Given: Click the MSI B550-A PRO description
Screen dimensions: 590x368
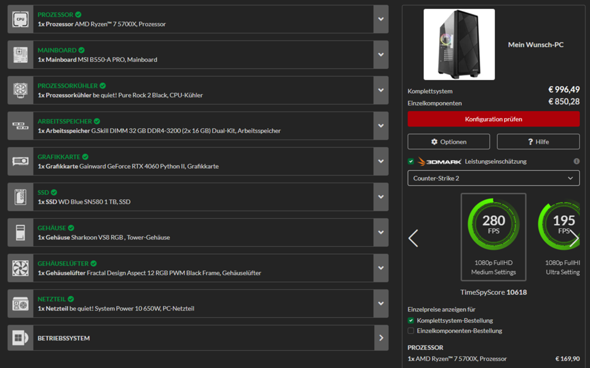Looking at the screenshot, I should click(x=97, y=59).
